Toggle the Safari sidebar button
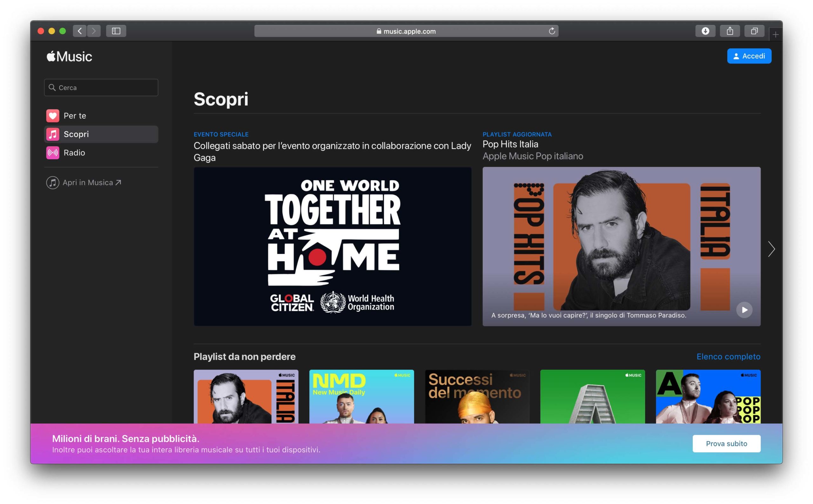Image resolution: width=813 pixels, height=504 pixels. [x=116, y=31]
